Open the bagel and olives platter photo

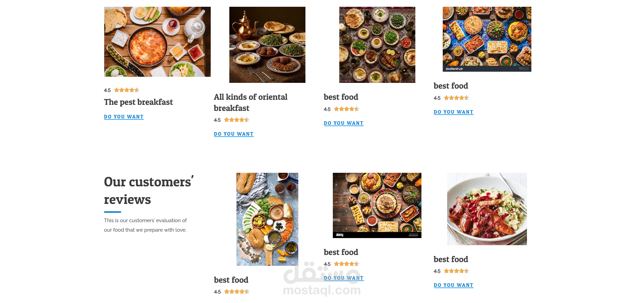pos(267,219)
